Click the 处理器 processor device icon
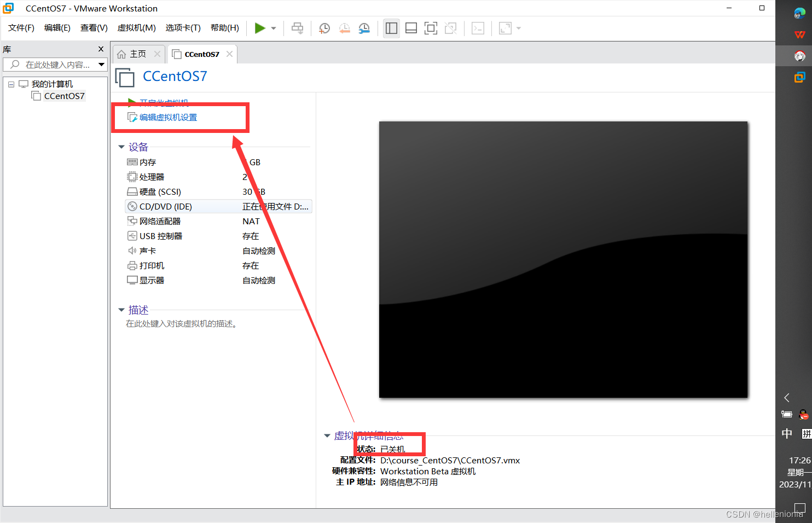This screenshot has width=812, height=523. pos(132,177)
